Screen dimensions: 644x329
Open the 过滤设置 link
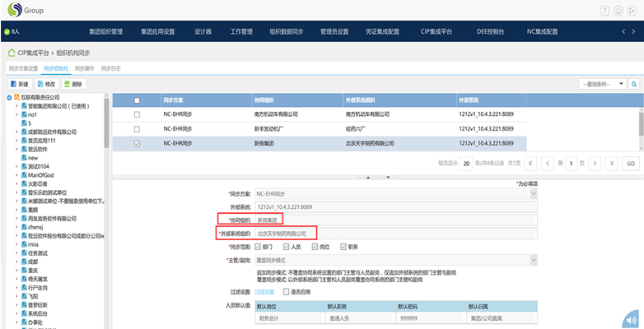(x=266, y=290)
